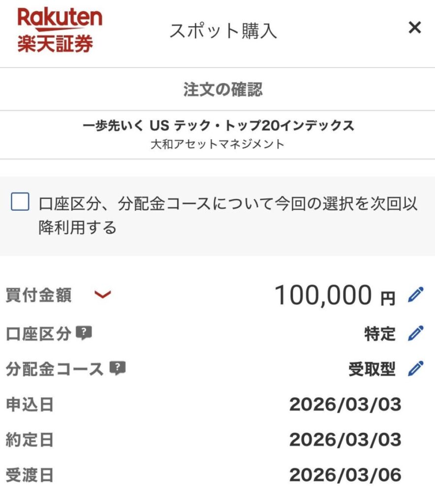
Task: Click the pencil icon to edit 買付金額
Action: 416,294
